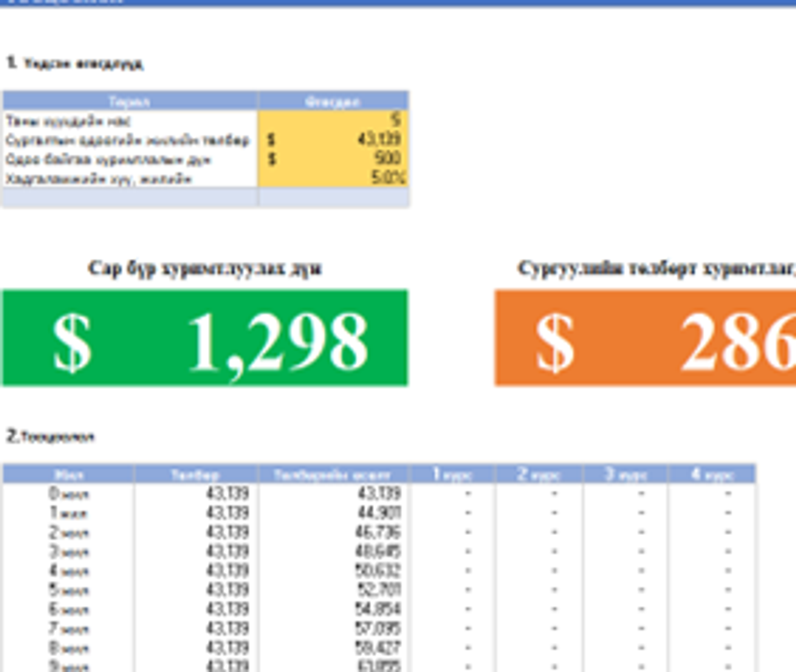Select the tuition growth cell showing 46,736
The height and width of the screenshot is (672, 796).
point(378,532)
